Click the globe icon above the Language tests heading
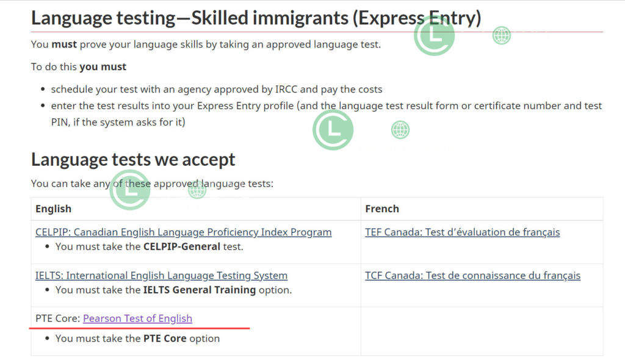The width and height of the screenshot is (625, 364). tap(400, 130)
